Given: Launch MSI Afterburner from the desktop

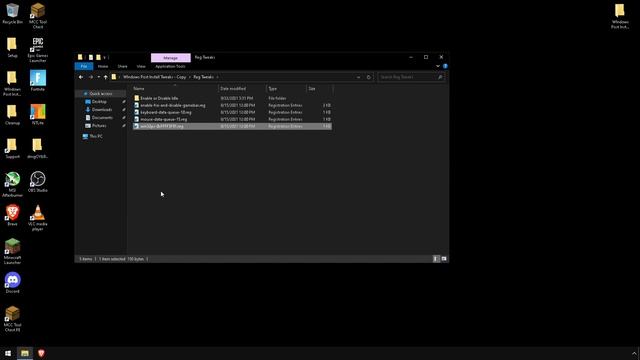Looking at the screenshot, I should 12,184.
